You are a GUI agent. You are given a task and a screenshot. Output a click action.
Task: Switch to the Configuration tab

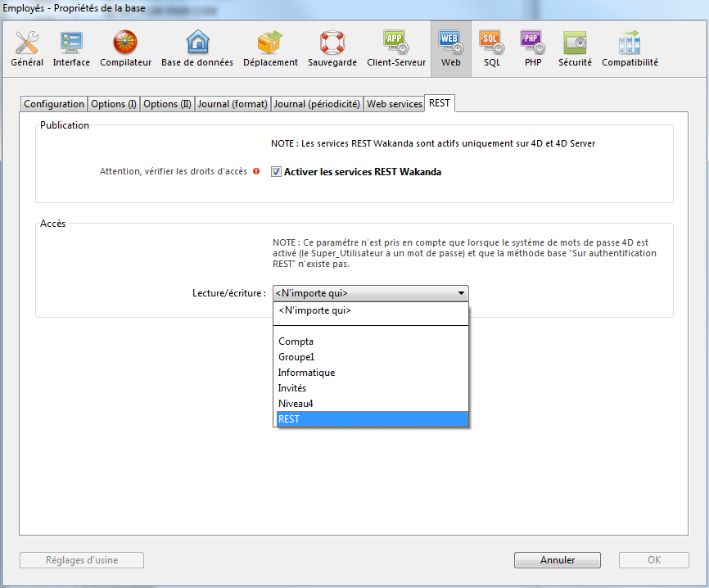pos(54,104)
